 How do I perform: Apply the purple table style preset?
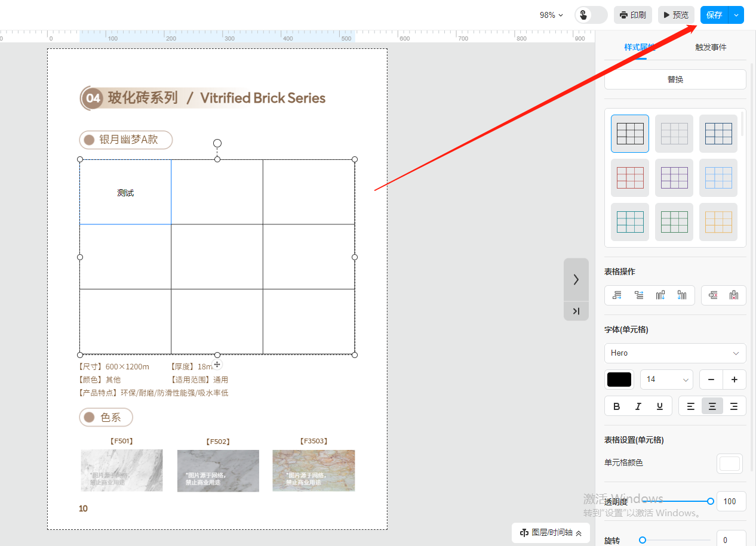674,178
